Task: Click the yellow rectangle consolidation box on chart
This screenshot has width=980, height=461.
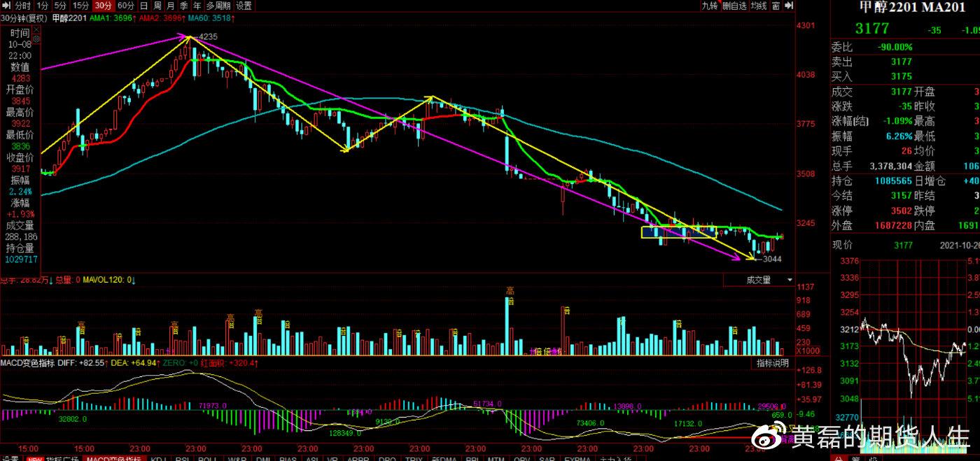Action: (678, 232)
